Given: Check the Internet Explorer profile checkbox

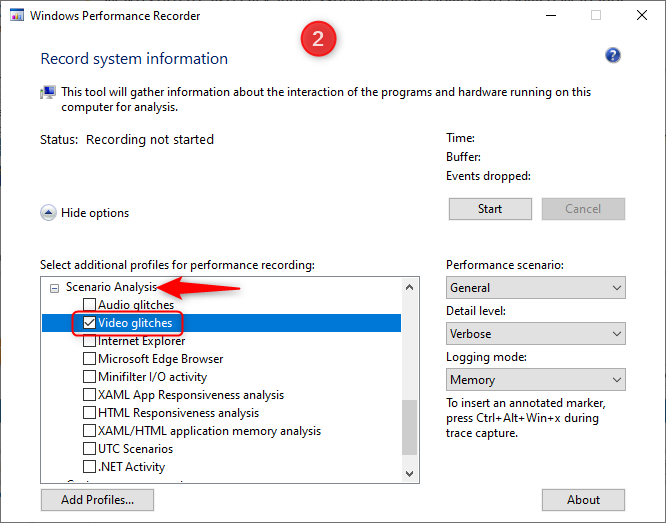Looking at the screenshot, I should pyautogui.click(x=90, y=341).
